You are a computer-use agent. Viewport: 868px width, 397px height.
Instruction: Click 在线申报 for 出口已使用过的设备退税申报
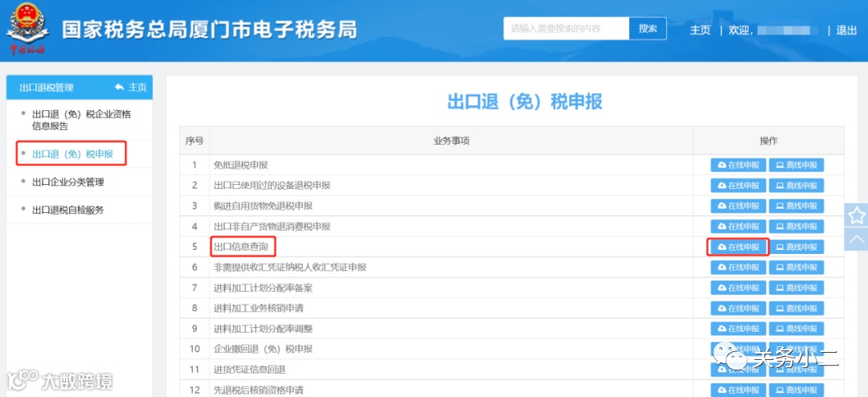739,186
